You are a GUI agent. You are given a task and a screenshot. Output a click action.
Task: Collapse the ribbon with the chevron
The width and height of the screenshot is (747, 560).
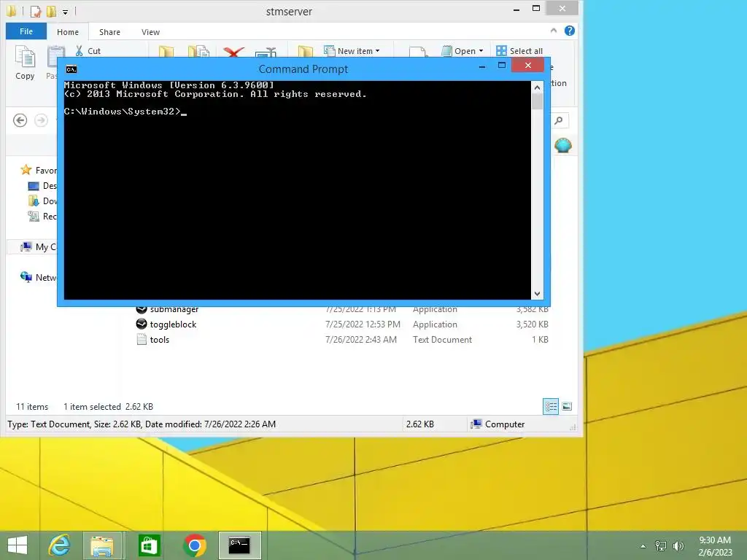[x=553, y=31]
